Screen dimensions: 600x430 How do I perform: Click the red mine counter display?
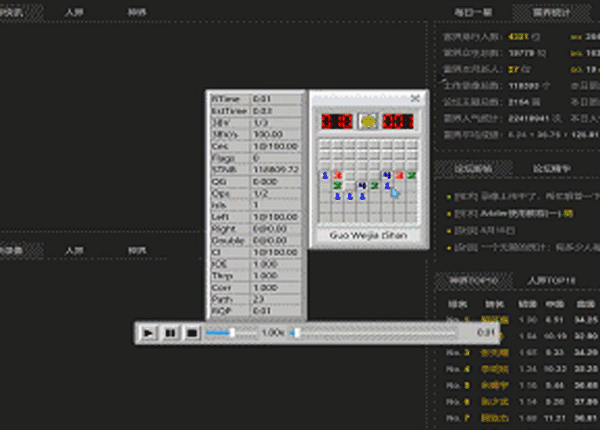click(336, 121)
